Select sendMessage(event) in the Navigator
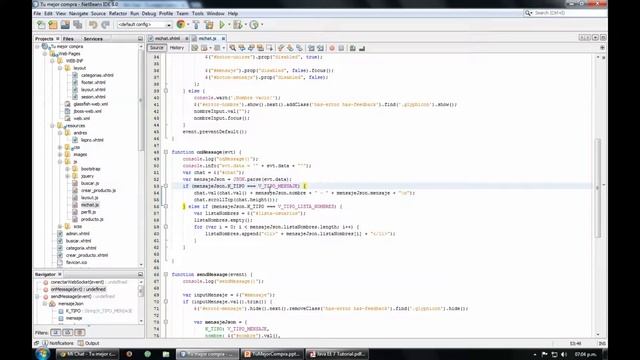The height and width of the screenshot is (360, 640). click(83, 297)
